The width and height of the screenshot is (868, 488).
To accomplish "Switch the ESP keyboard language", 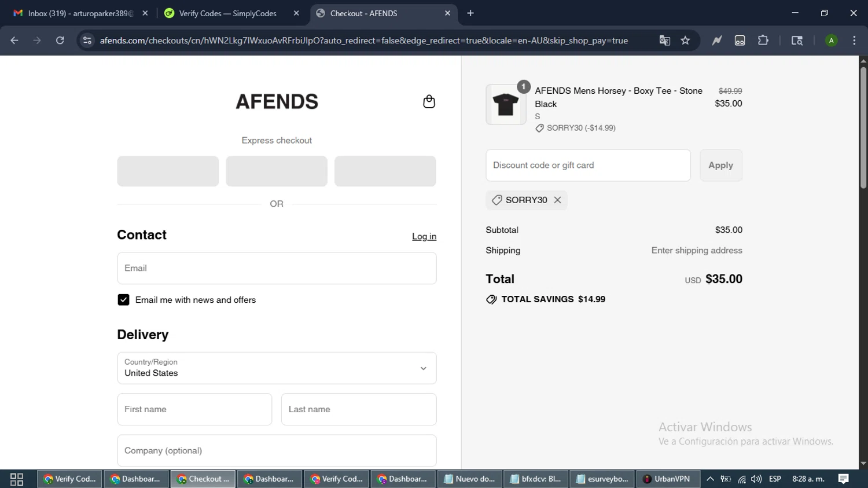I will coord(775,479).
